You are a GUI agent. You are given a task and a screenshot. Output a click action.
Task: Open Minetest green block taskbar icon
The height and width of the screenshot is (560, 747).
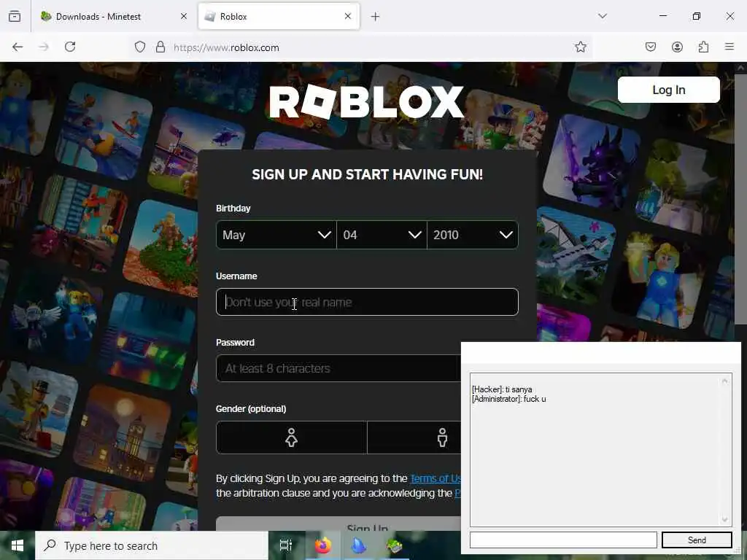coord(394,545)
